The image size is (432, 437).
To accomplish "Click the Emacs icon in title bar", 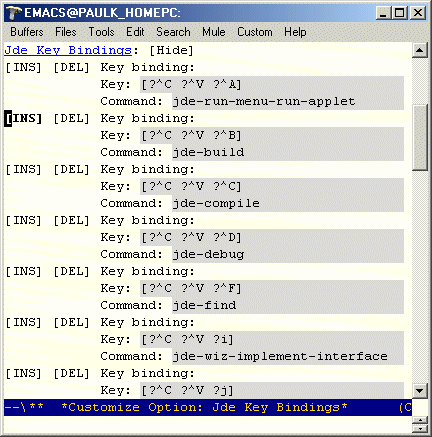I will coord(14,13).
